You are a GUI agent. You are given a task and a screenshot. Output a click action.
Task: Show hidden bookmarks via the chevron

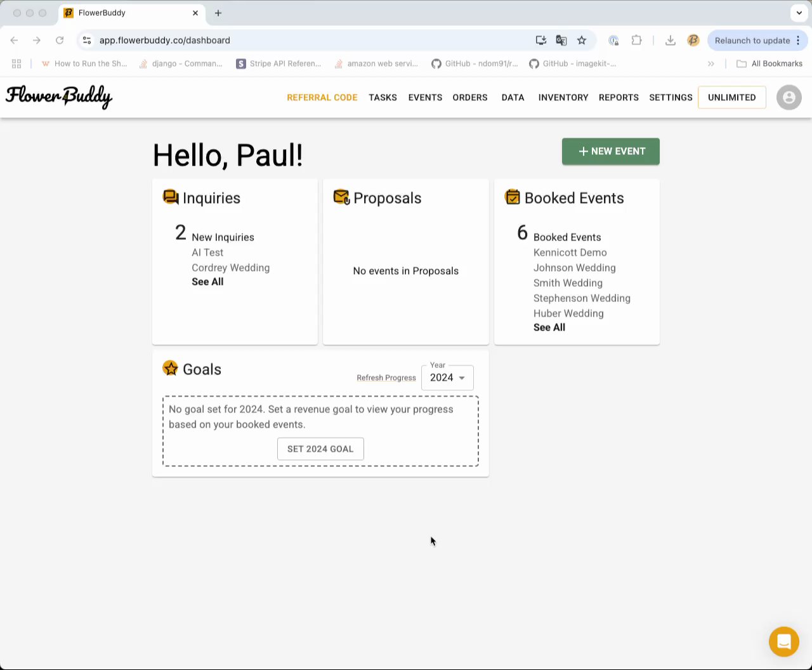pos(711,63)
